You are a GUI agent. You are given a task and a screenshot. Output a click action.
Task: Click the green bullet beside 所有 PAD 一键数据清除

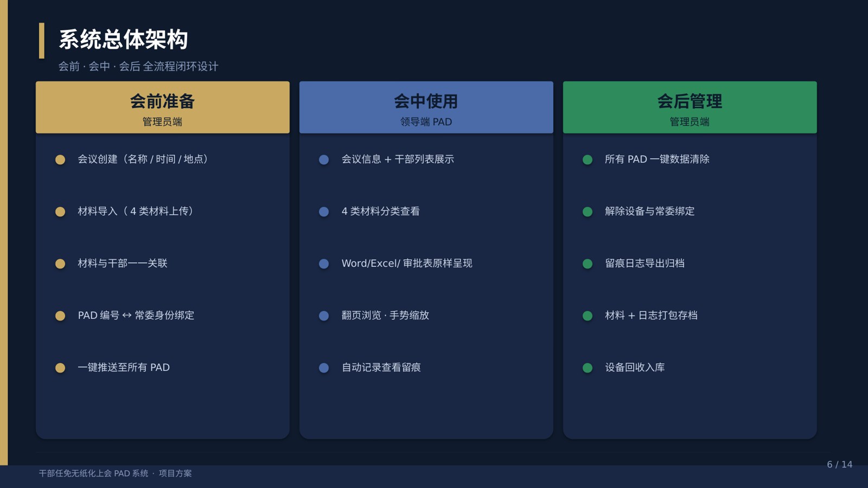point(588,159)
